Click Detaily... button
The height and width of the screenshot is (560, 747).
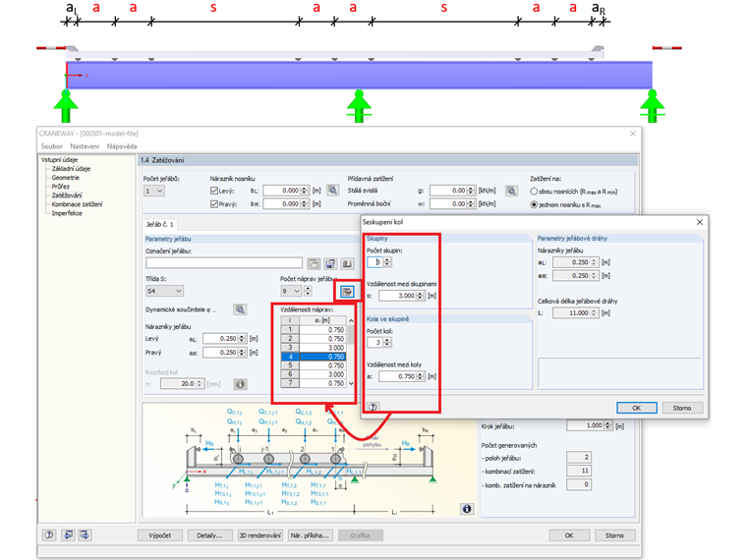click(x=210, y=535)
